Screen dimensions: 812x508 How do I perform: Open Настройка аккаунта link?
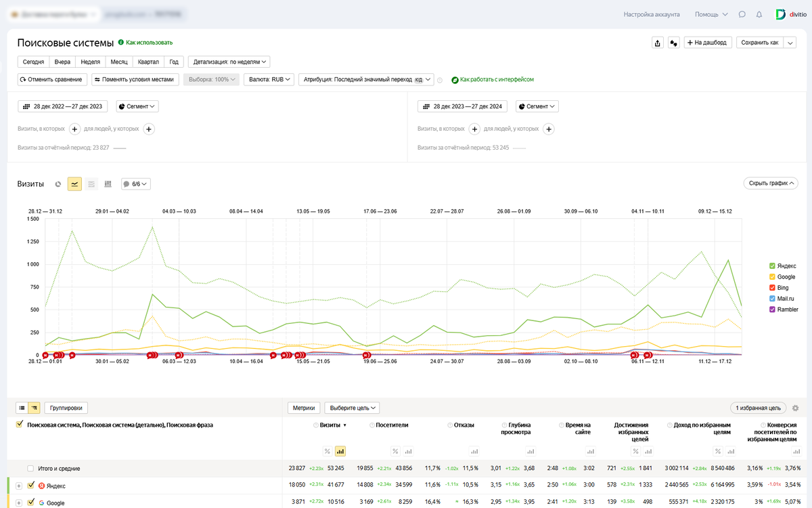(x=651, y=14)
